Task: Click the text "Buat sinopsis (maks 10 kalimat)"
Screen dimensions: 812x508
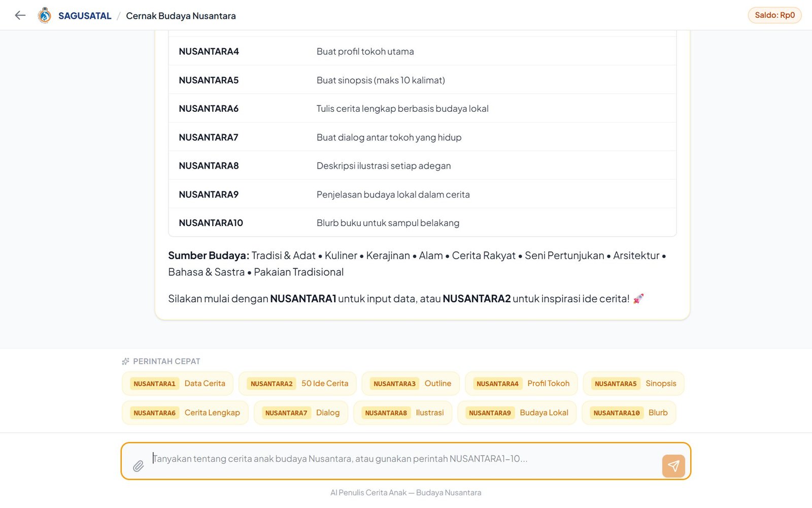Action: pos(381,80)
